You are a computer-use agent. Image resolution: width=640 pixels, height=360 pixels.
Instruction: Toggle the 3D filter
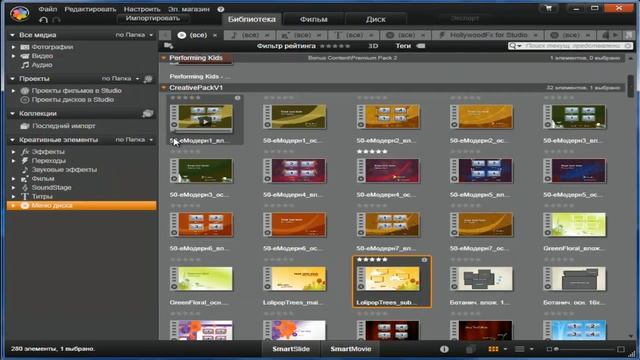tap(373, 46)
